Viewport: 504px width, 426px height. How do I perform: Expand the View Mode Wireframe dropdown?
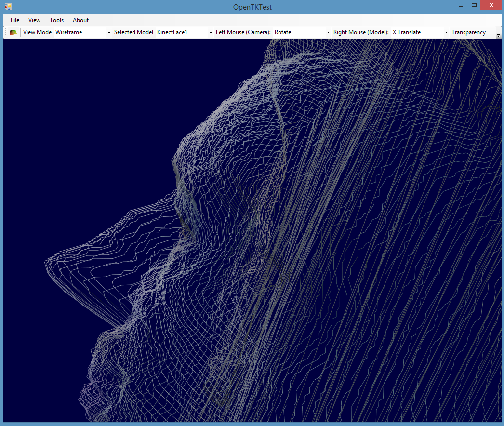coord(109,32)
